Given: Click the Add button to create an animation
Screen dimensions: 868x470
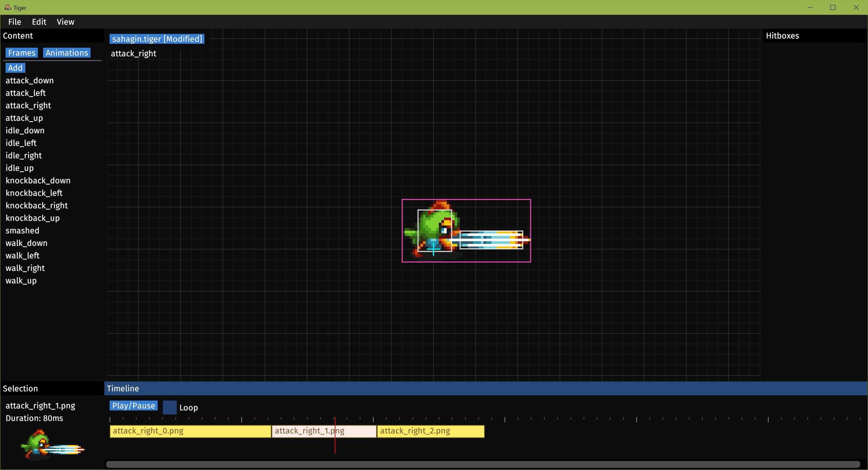Looking at the screenshot, I should pyautogui.click(x=15, y=68).
